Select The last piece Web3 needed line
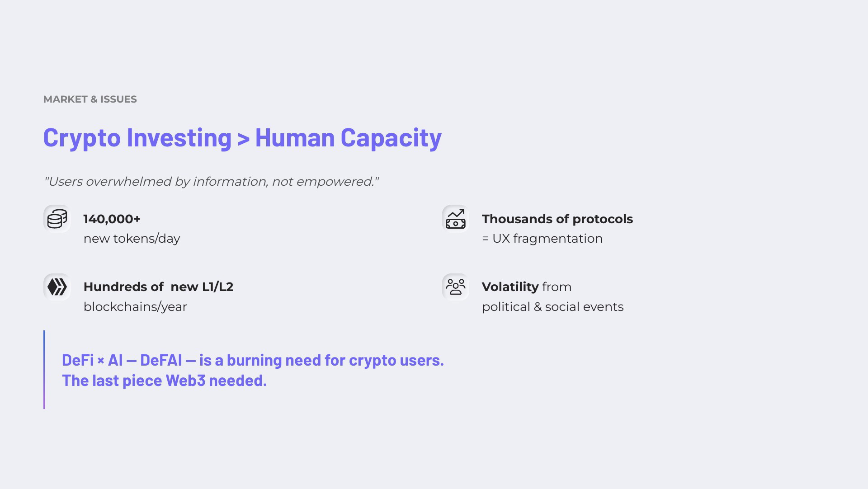 [x=164, y=381]
